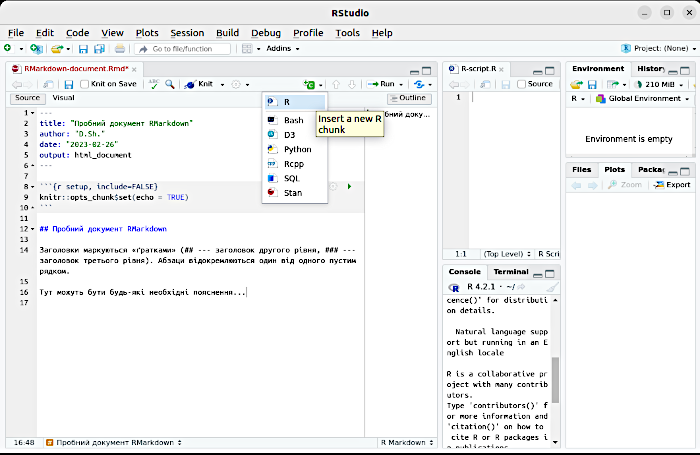
Task: Switch to Source editor mode
Action: tap(27, 98)
